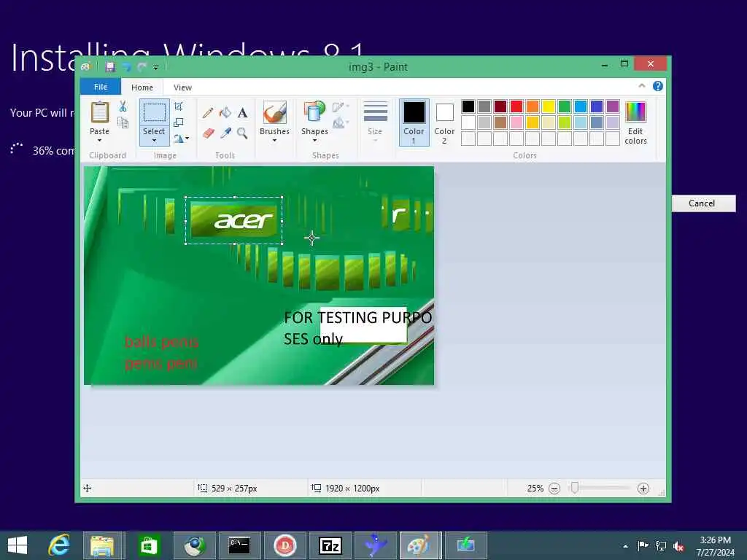Select Color 2 background box
This screenshot has height=560, width=747.
(x=444, y=122)
